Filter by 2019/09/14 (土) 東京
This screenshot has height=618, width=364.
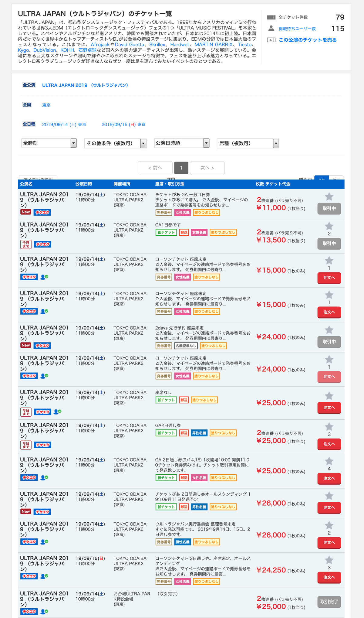click(x=64, y=125)
